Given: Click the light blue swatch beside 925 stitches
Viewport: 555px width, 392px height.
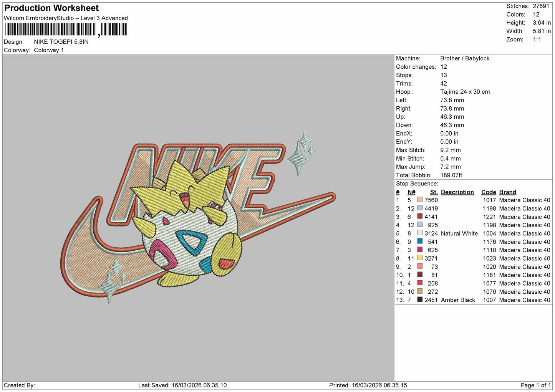Looking at the screenshot, I should [420, 225].
